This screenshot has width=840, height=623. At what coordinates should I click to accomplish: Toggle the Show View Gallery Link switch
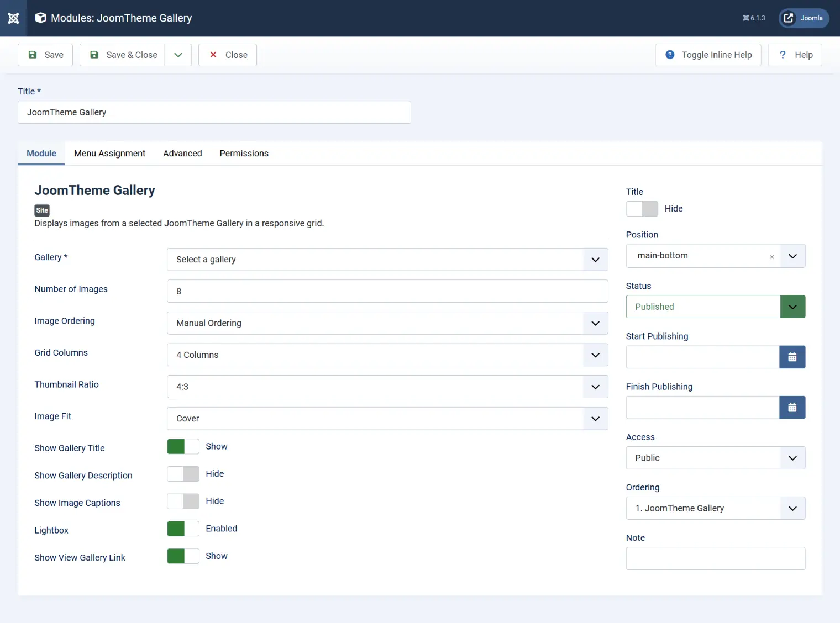pyautogui.click(x=183, y=556)
